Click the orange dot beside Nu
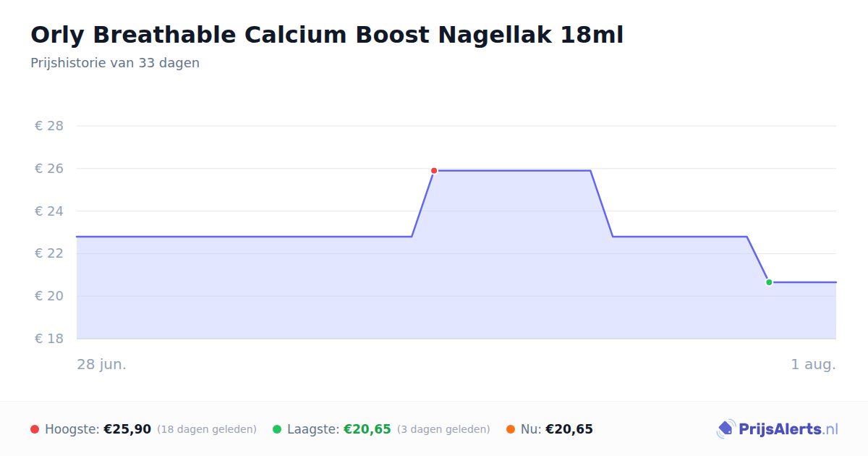The image size is (868, 456). tap(511, 429)
